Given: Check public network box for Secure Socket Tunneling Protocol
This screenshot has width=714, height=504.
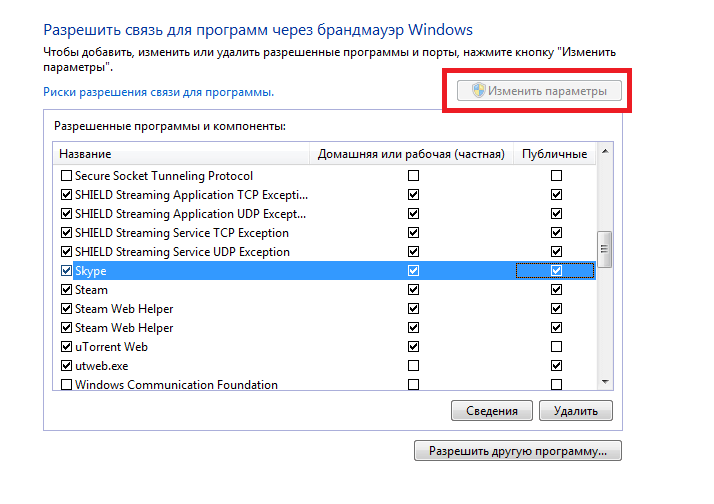Looking at the screenshot, I should pos(556,175).
